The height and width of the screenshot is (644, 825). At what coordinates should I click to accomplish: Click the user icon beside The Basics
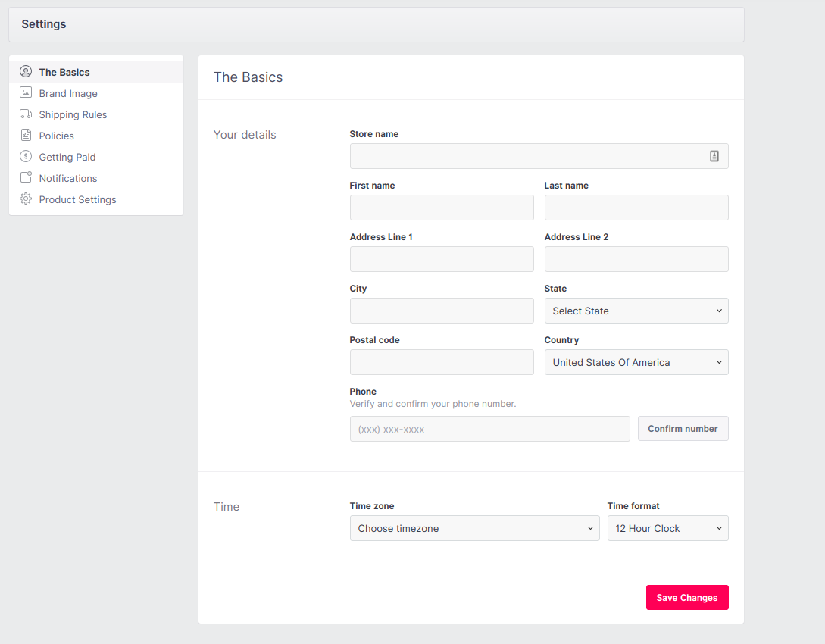tap(26, 72)
